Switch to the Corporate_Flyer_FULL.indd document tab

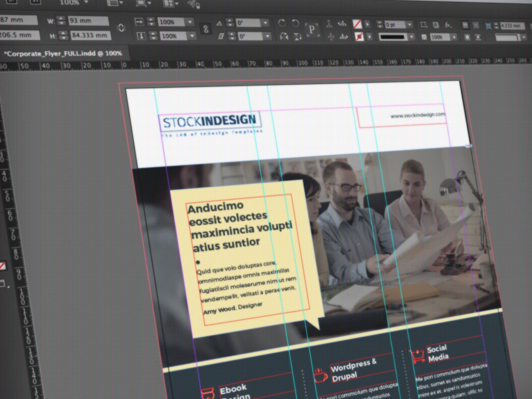click(x=63, y=53)
